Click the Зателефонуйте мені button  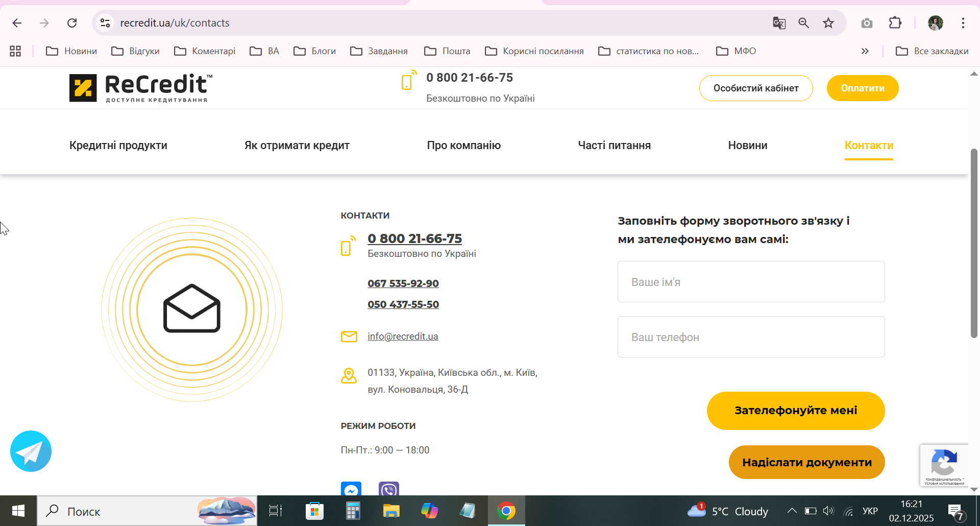click(x=796, y=411)
